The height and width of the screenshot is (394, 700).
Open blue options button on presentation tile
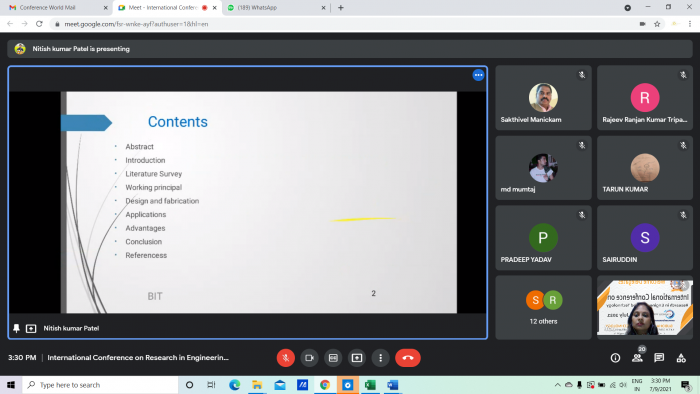(x=478, y=75)
